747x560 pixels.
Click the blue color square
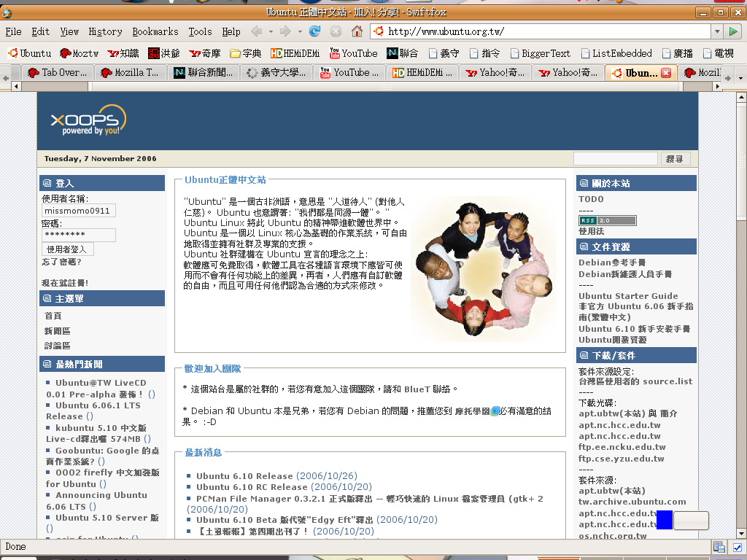click(x=664, y=520)
